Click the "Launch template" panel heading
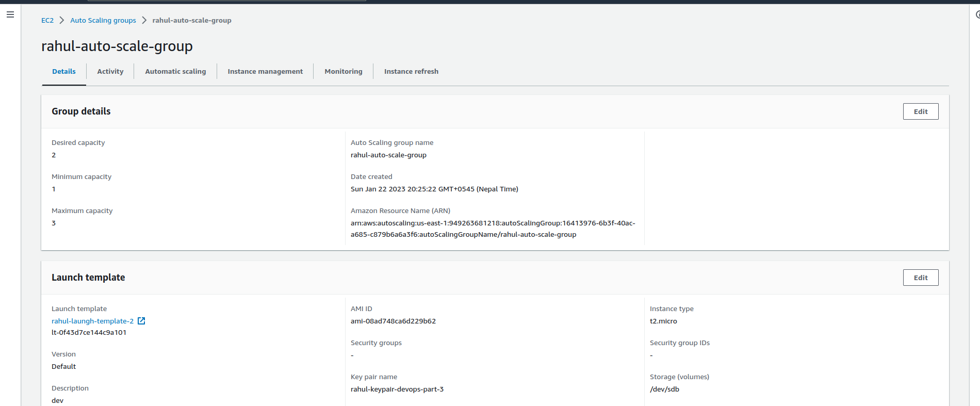 pos(88,278)
